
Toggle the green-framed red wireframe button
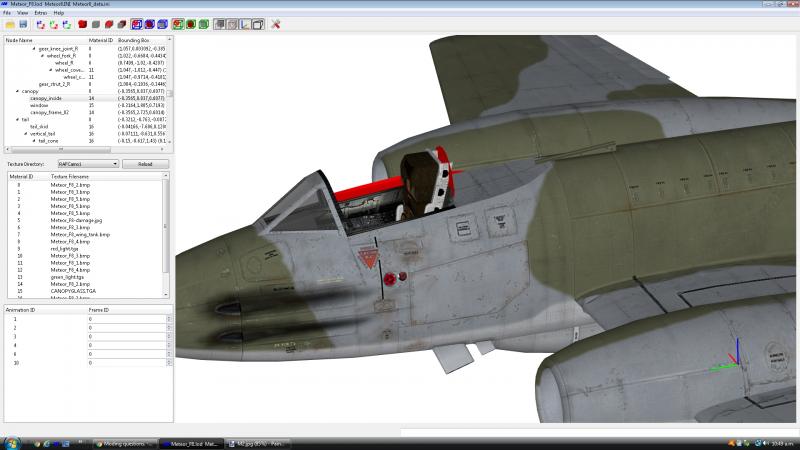tap(178, 24)
